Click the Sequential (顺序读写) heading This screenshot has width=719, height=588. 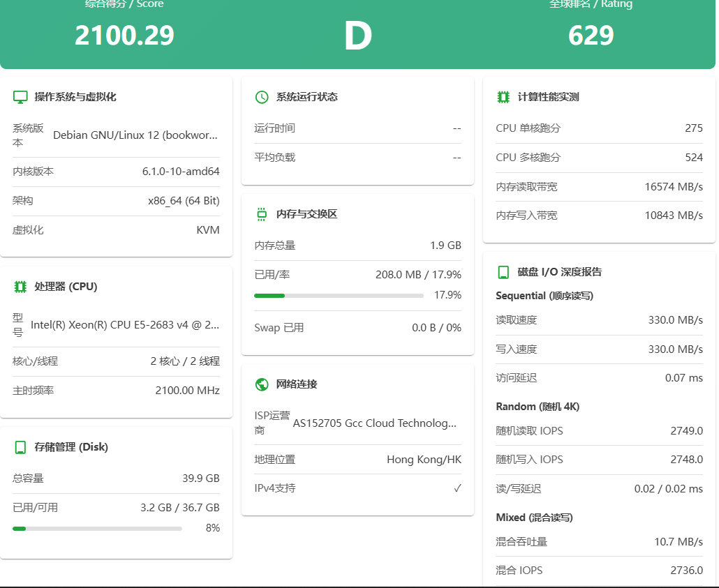pos(544,296)
